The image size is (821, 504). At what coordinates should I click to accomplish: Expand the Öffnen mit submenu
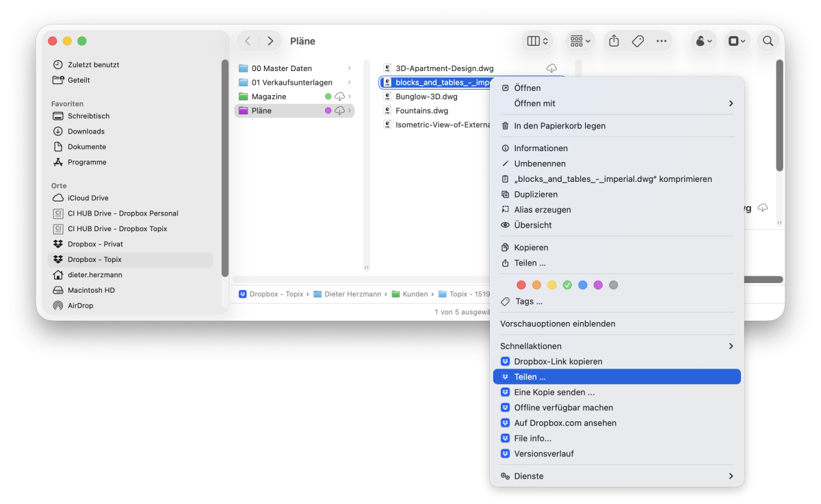pyautogui.click(x=616, y=103)
